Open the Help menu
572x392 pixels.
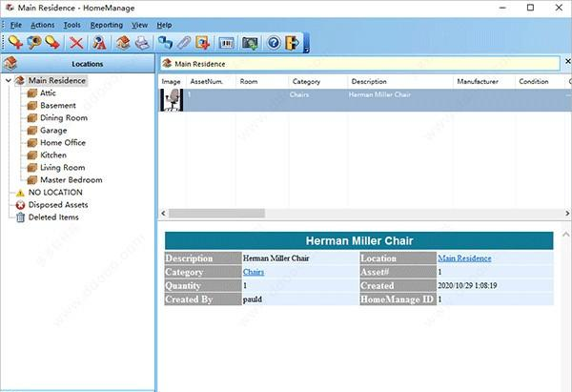164,25
